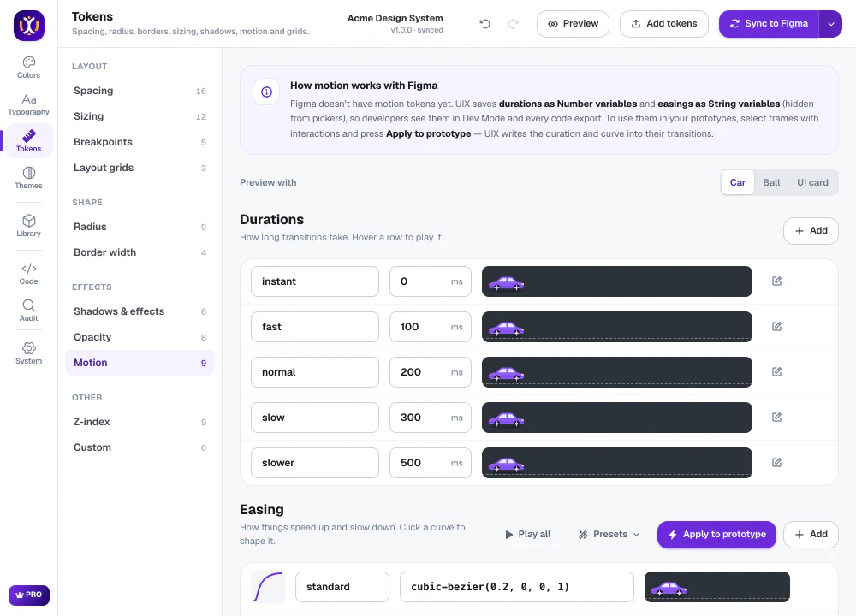Select the Motion category
Screen dimensions: 856x616
pos(140,363)
